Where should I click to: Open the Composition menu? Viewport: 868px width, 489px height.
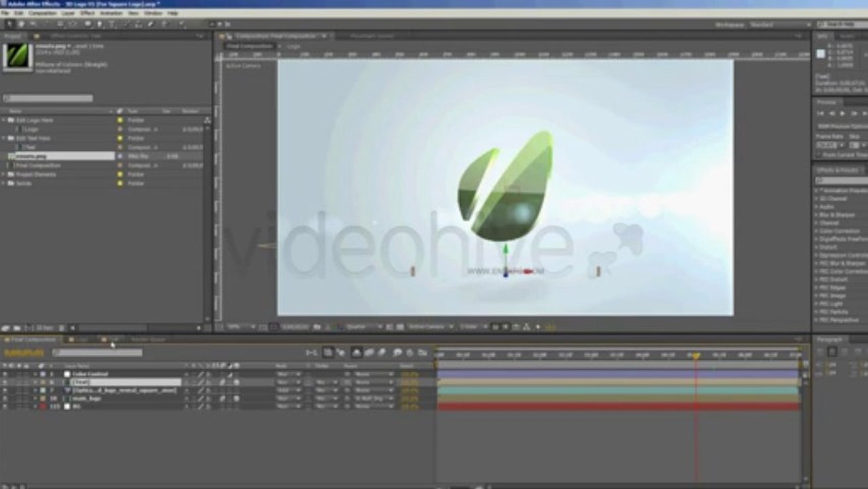tap(42, 13)
